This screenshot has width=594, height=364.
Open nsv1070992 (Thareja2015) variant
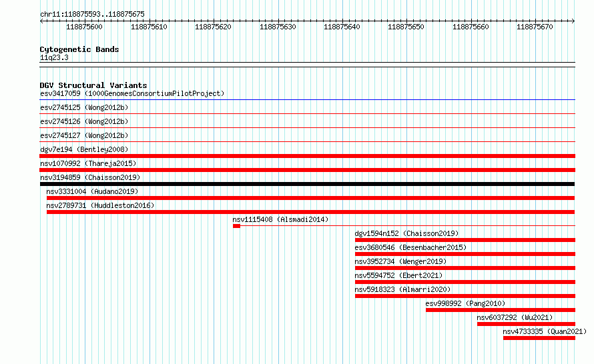click(x=88, y=163)
